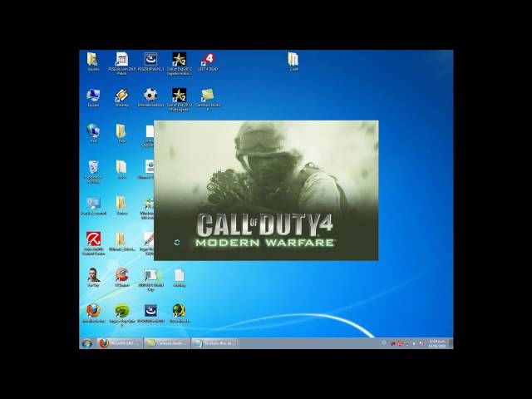Launch Call of Duty 2 Multiplayer star icon

pos(180,99)
